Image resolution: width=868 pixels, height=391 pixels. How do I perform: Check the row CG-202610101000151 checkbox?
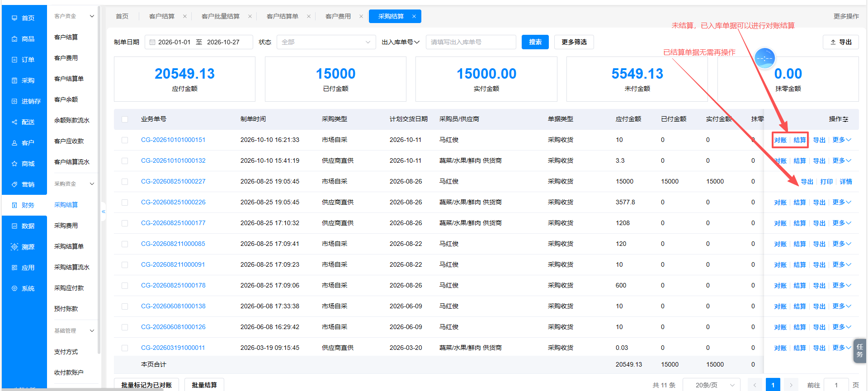pos(125,140)
